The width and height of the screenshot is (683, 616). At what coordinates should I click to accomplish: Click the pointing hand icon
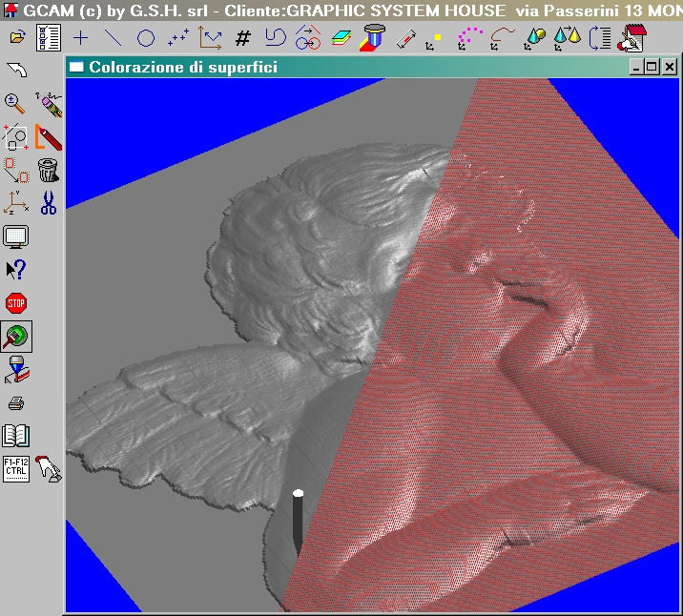tap(49, 469)
